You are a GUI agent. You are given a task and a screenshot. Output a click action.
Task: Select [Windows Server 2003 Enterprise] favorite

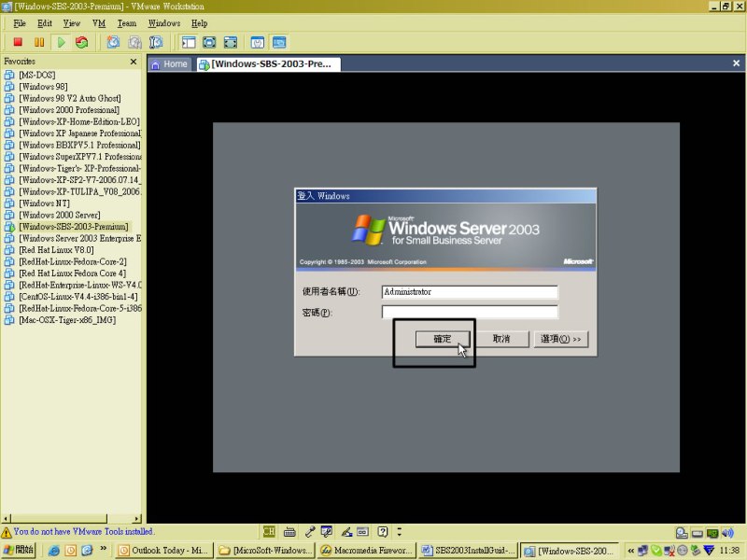coord(80,238)
